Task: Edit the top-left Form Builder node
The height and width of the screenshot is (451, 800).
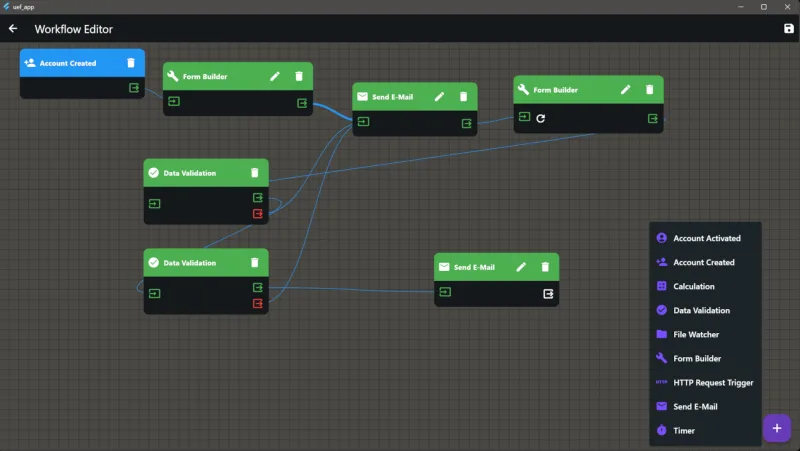Action: pyautogui.click(x=274, y=76)
